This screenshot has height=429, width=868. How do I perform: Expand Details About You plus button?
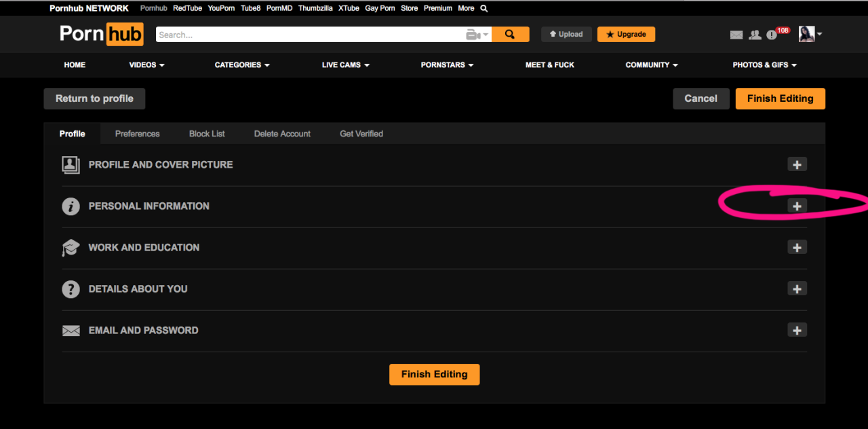click(797, 288)
